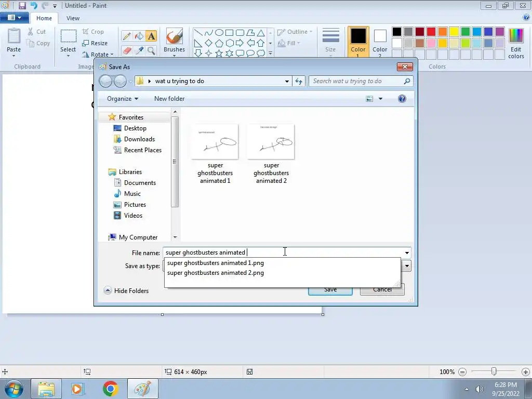Open Pictures library
This screenshot has width=532, height=399.
tap(135, 205)
